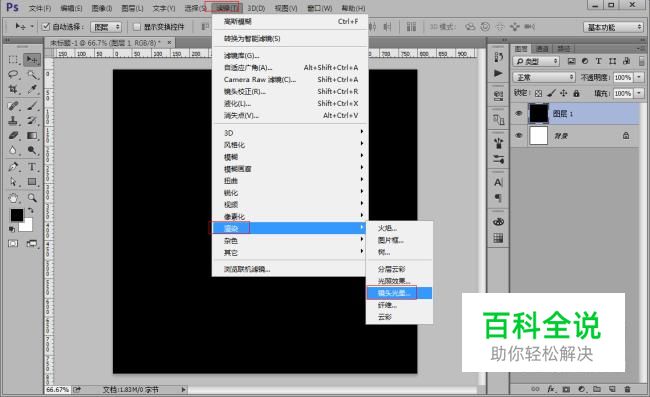Select the Rectangular Marquee tool

[13, 60]
